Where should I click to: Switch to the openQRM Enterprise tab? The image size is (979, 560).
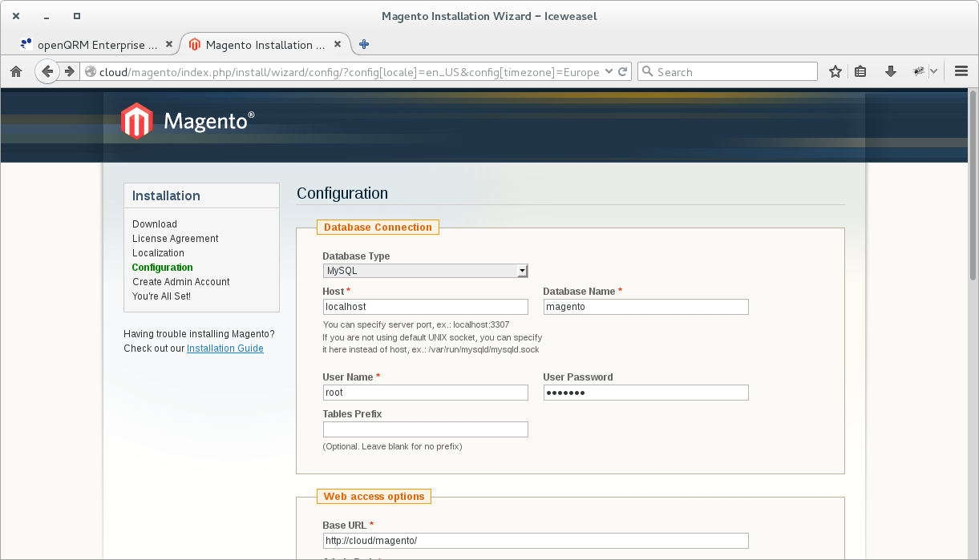(96, 45)
